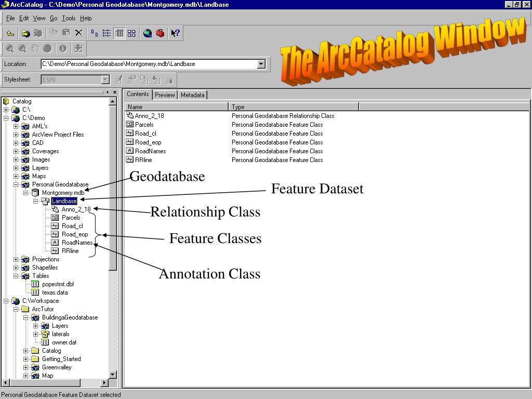This screenshot has height=399, width=532.
Task: Click the Connect to Folder icon
Action: coord(25,33)
